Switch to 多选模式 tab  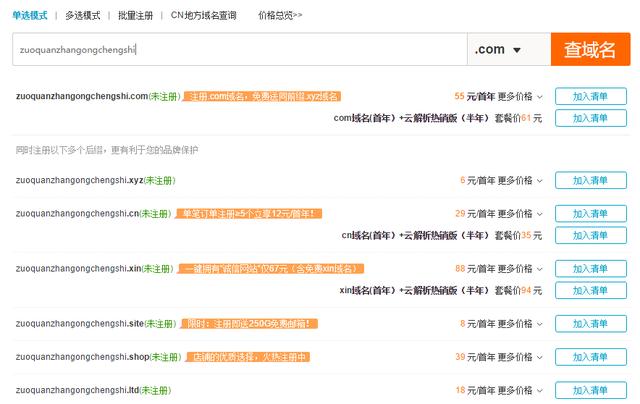click(x=83, y=16)
